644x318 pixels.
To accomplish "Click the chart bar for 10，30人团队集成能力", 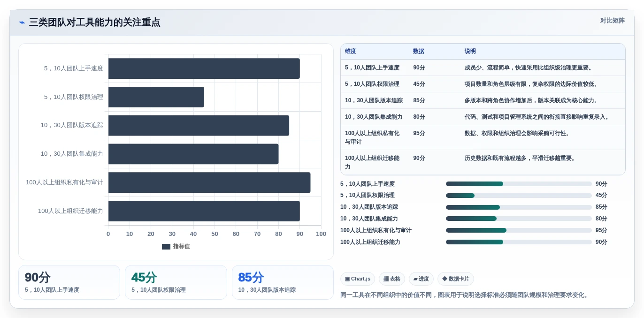I will click(193, 154).
